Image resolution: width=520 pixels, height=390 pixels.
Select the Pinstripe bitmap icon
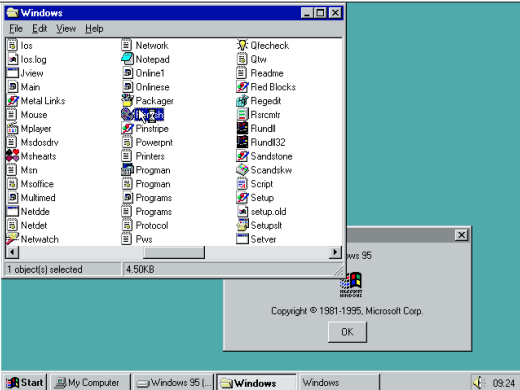127,128
